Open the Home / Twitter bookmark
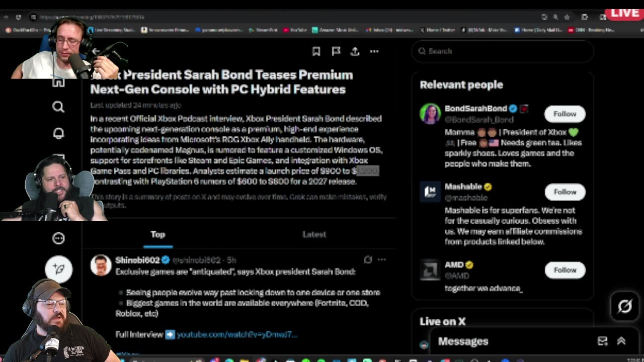The height and width of the screenshot is (362, 644). [x=437, y=30]
